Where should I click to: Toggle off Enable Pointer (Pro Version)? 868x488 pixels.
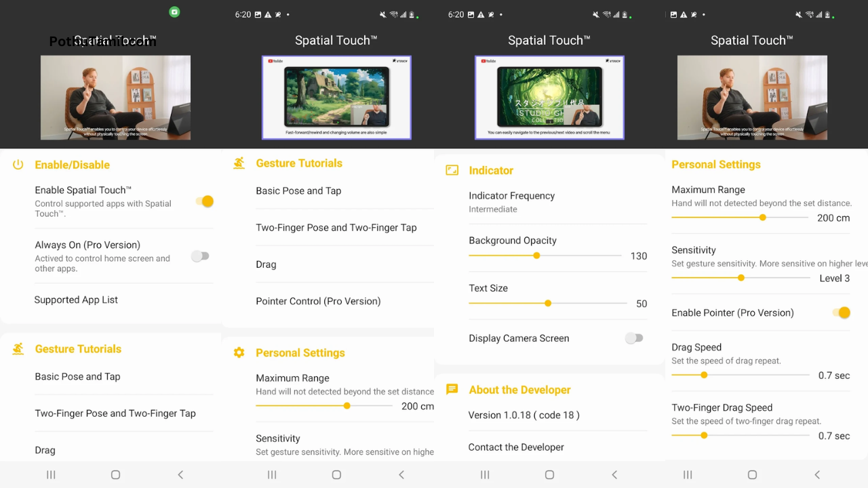point(841,312)
